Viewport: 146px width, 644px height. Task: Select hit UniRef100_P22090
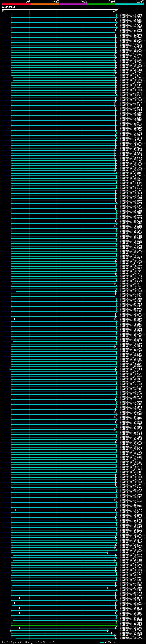(x=131, y=118)
